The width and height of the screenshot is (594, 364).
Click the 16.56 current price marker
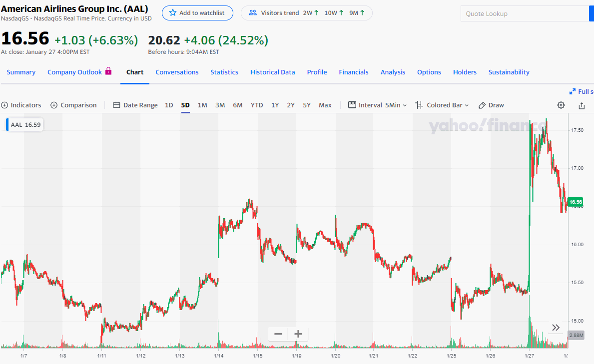tap(576, 202)
